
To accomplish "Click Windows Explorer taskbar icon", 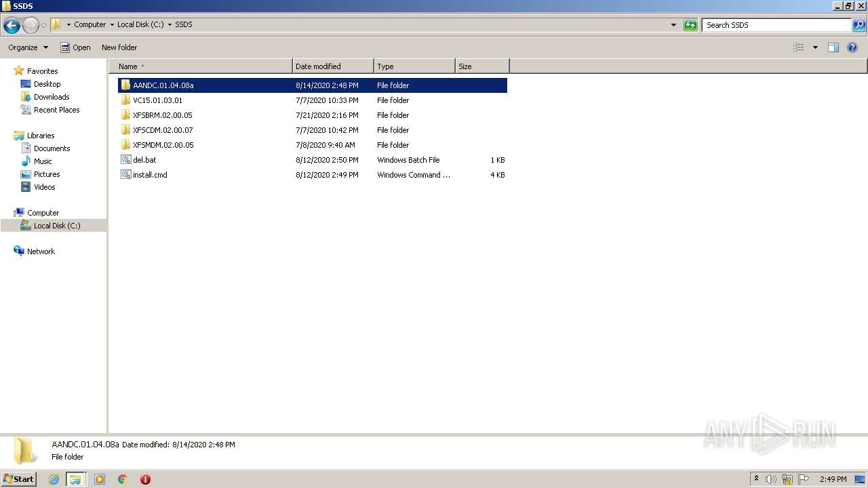I will (x=75, y=479).
